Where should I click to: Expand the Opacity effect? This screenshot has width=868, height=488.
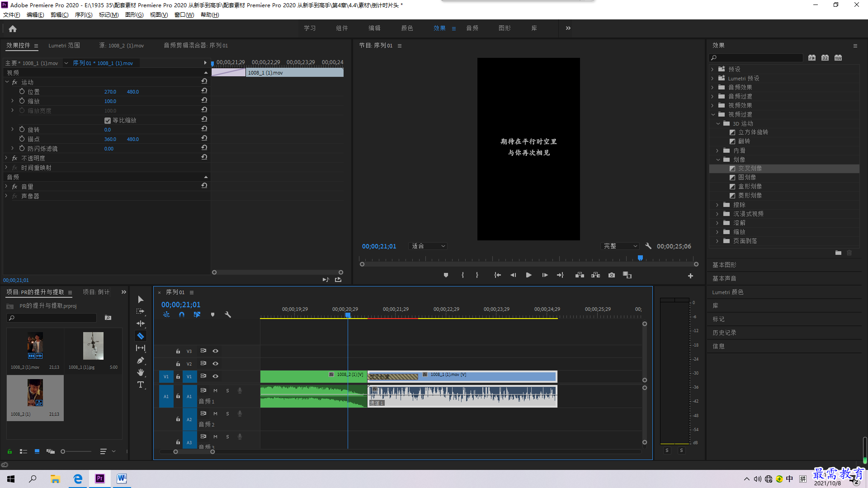[x=6, y=158]
